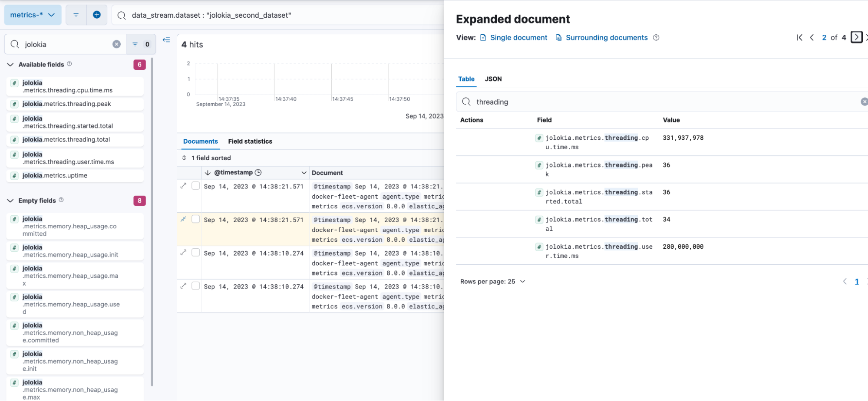Switch to the Field statistics tab
Screen dimensions: 868x401
(x=250, y=141)
